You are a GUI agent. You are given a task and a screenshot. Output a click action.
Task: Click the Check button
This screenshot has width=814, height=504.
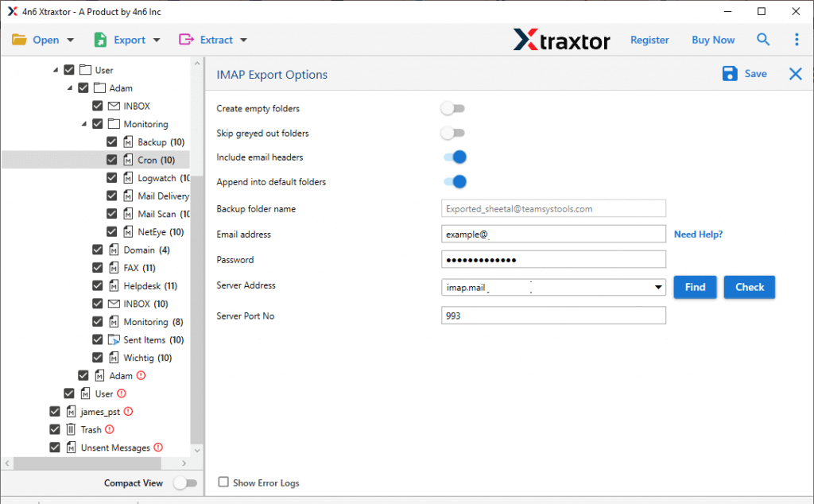(749, 287)
